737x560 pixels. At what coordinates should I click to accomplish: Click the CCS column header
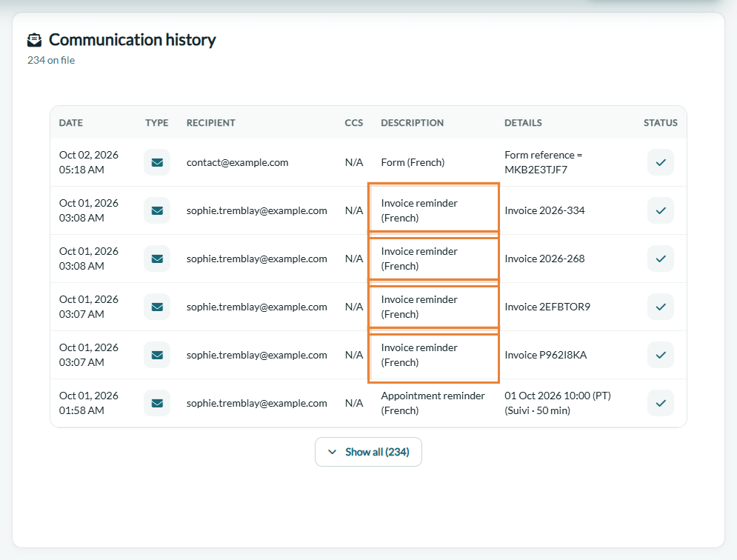click(x=353, y=123)
